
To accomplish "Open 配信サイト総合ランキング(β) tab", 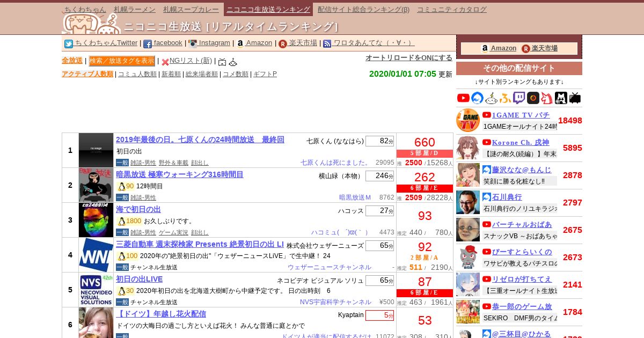I will pyautogui.click(x=363, y=10).
